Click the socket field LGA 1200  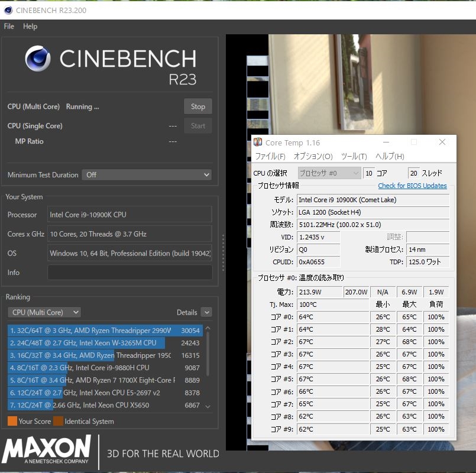(x=373, y=212)
